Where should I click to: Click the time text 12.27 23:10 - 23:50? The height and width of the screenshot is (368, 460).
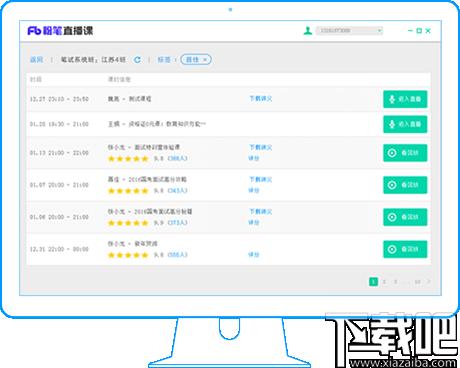pos(59,99)
